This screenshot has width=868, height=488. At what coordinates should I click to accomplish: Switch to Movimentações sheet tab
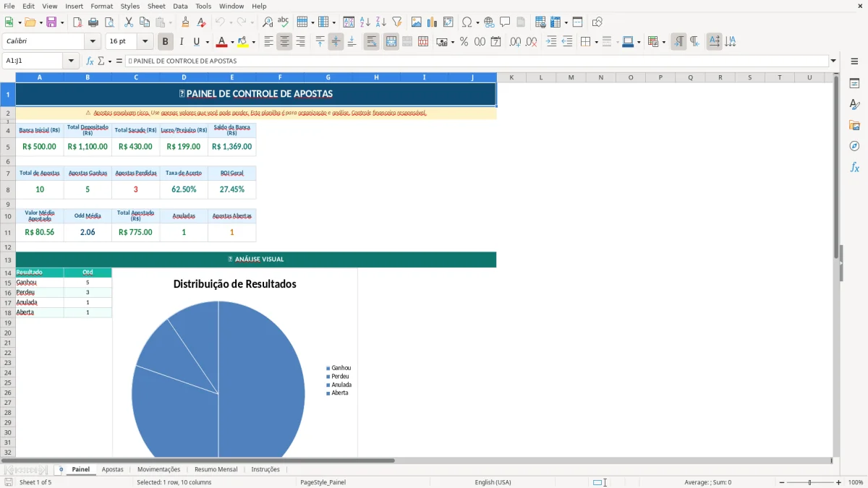point(158,469)
